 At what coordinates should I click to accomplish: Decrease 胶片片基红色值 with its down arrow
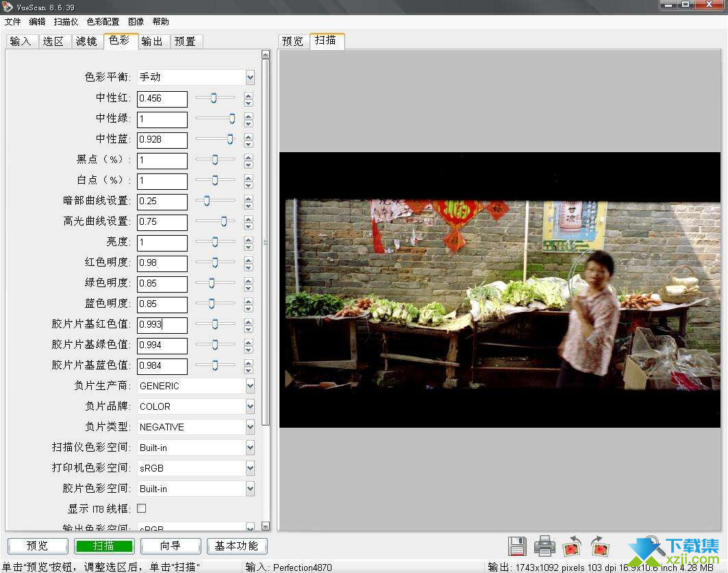click(249, 329)
